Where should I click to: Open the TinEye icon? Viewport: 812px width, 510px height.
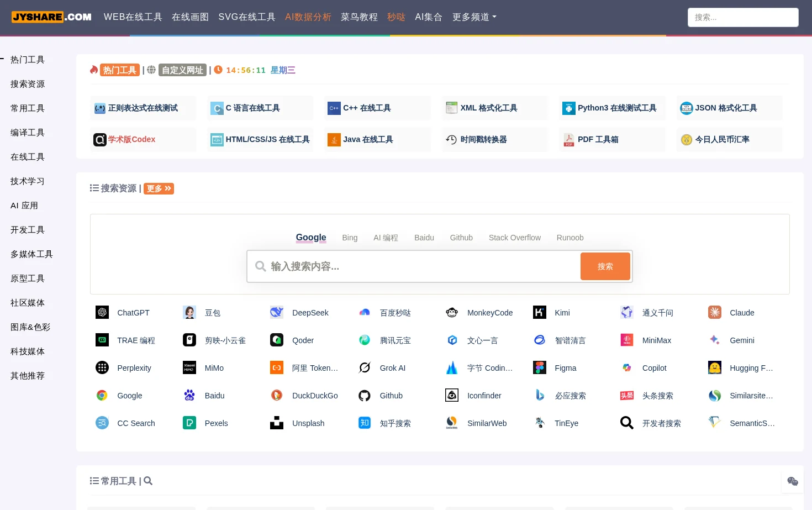(x=540, y=423)
